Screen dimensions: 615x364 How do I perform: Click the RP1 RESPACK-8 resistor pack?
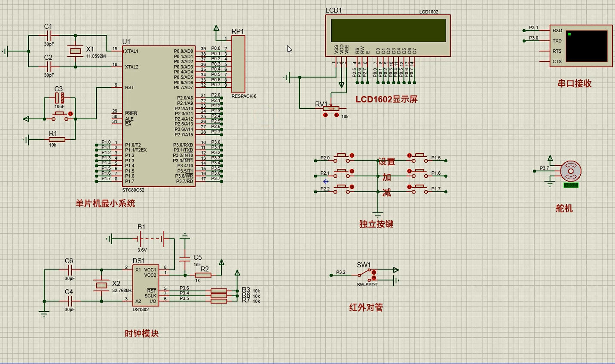[238, 64]
